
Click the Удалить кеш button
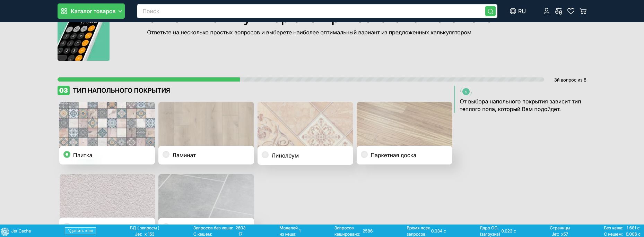pos(80,231)
